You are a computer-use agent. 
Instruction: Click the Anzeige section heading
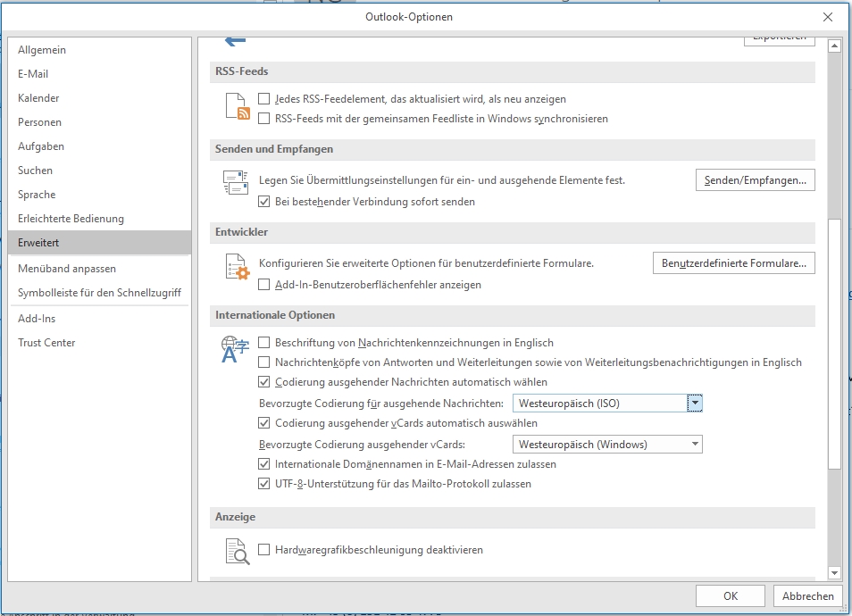(235, 517)
